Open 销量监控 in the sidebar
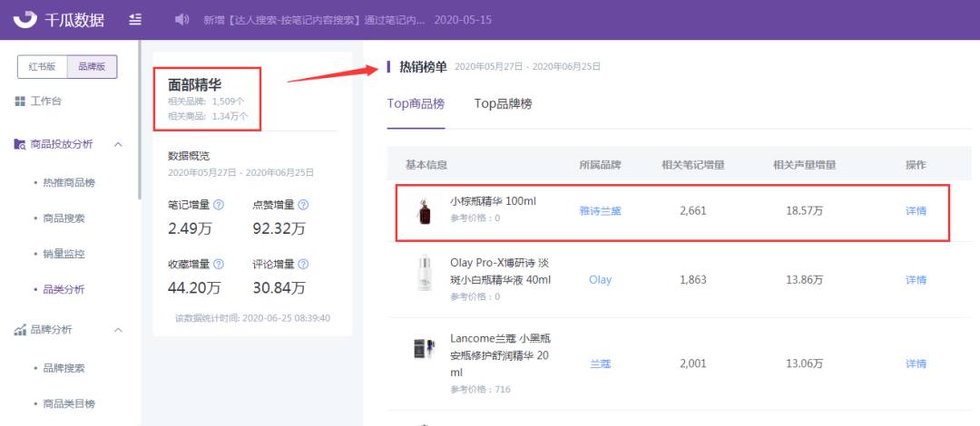This screenshot has width=980, height=426. point(64,254)
